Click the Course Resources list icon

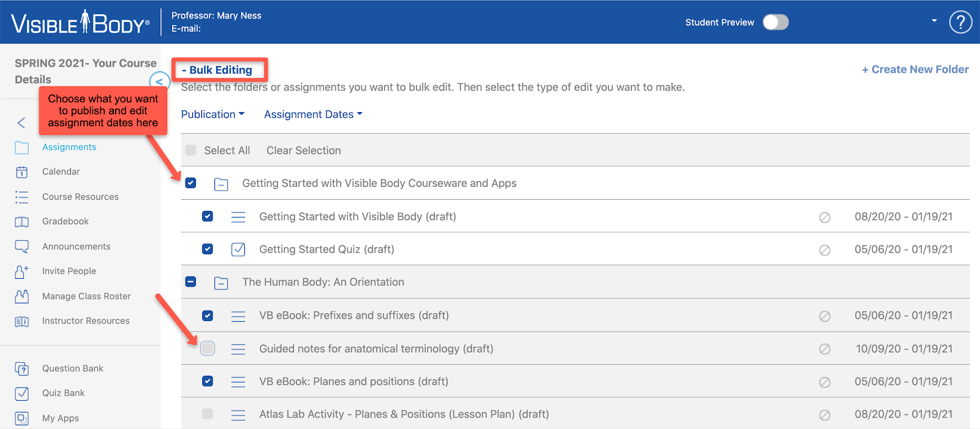[x=21, y=197]
